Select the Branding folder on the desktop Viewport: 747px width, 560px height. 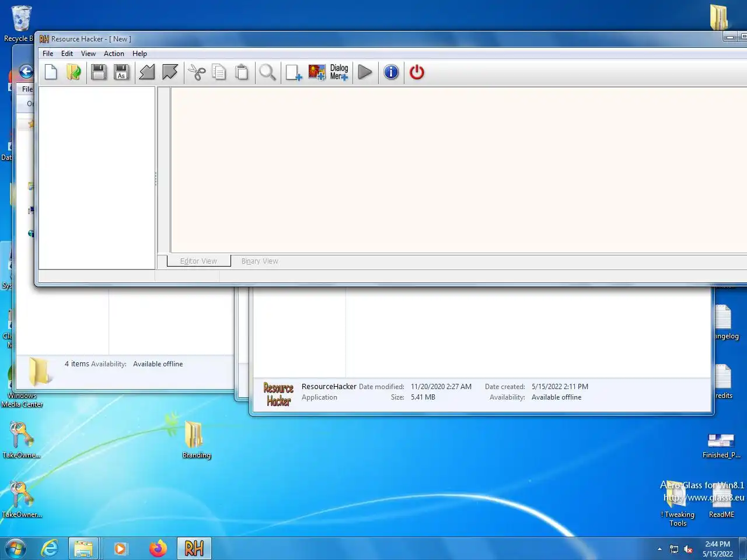pyautogui.click(x=196, y=440)
